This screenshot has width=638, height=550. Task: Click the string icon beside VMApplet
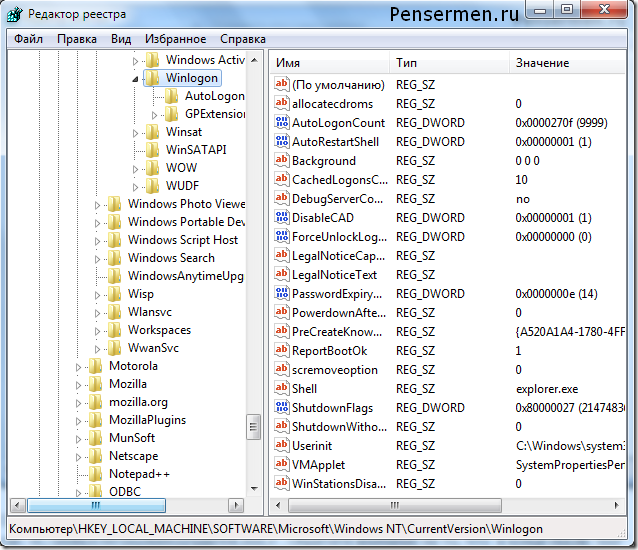click(x=282, y=465)
